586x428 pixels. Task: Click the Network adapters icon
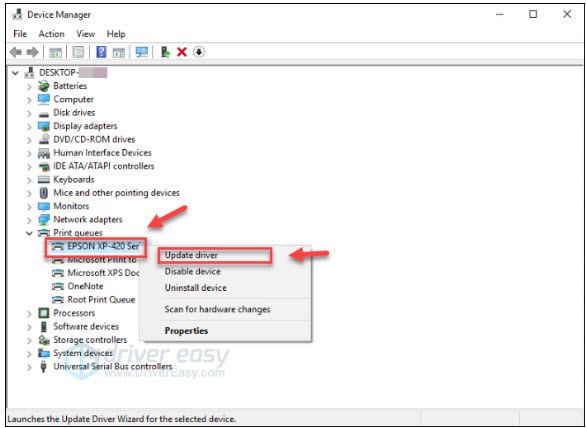click(x=44, y=220)
